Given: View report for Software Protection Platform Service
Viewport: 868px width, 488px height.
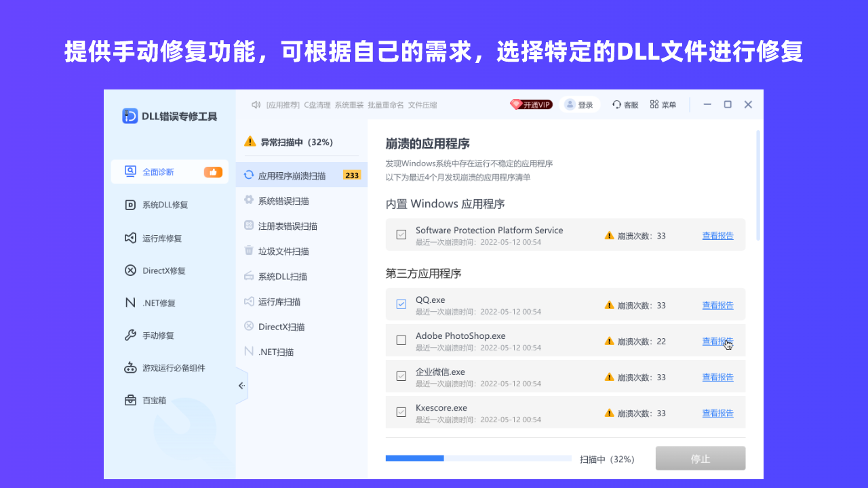Looking at the screenshot, I should [717, 235].
